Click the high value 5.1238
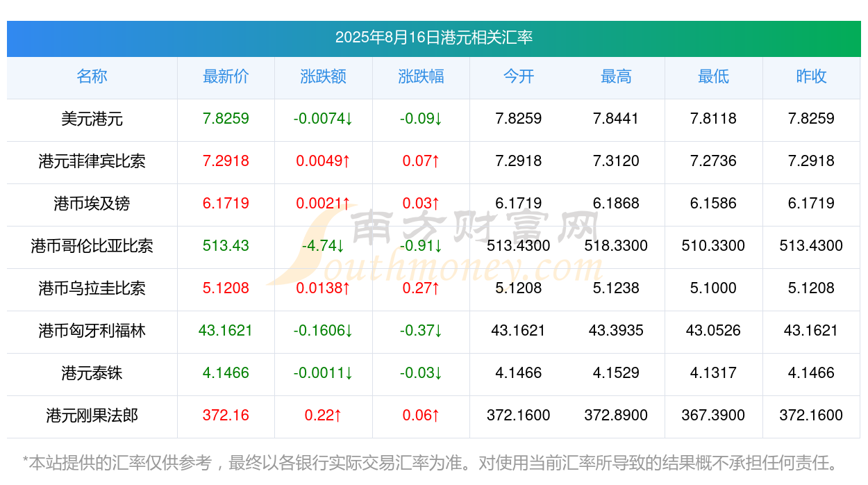Screen dimensions: 868x485 tap(616, 288)
